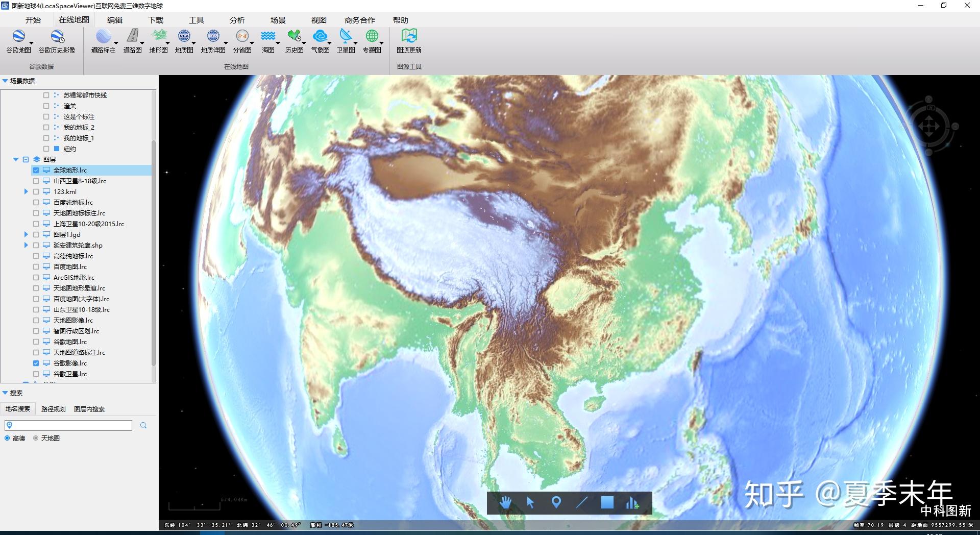Click the scene tree vertical scrollbar
980x535 pixels.
coord(154,254)
